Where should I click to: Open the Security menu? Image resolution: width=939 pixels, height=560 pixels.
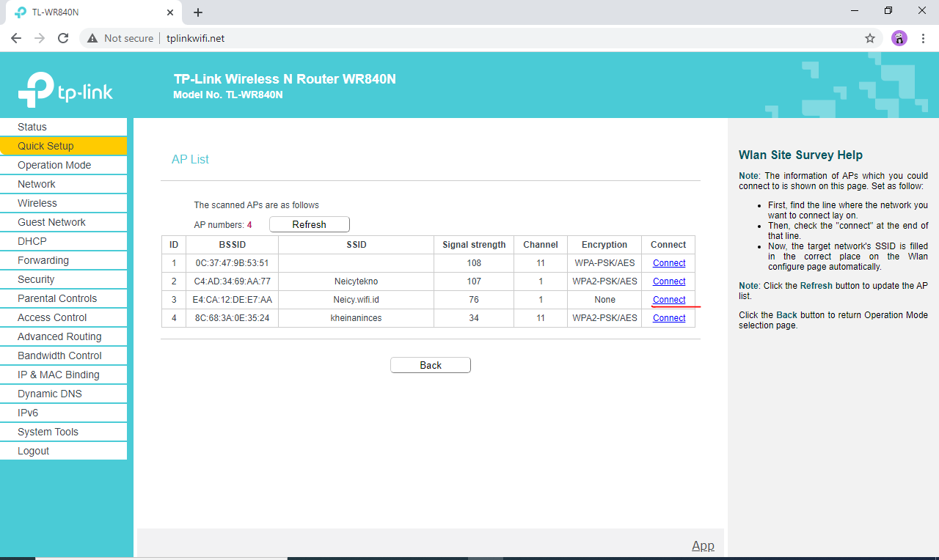point(63,279)
